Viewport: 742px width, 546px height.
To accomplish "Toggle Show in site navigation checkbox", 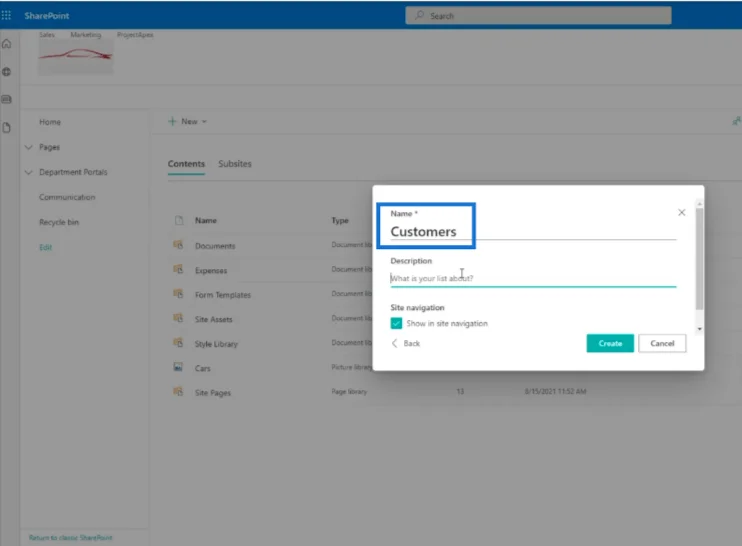I will (396, 323).
